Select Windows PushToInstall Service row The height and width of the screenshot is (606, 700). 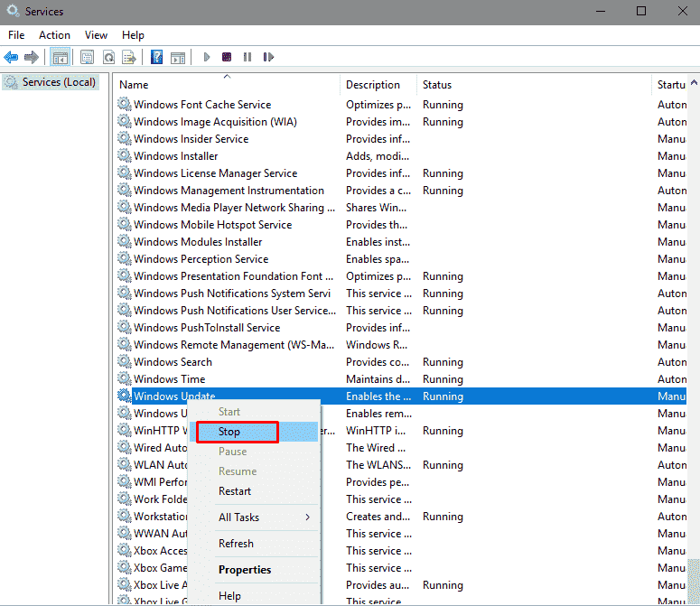402,328
